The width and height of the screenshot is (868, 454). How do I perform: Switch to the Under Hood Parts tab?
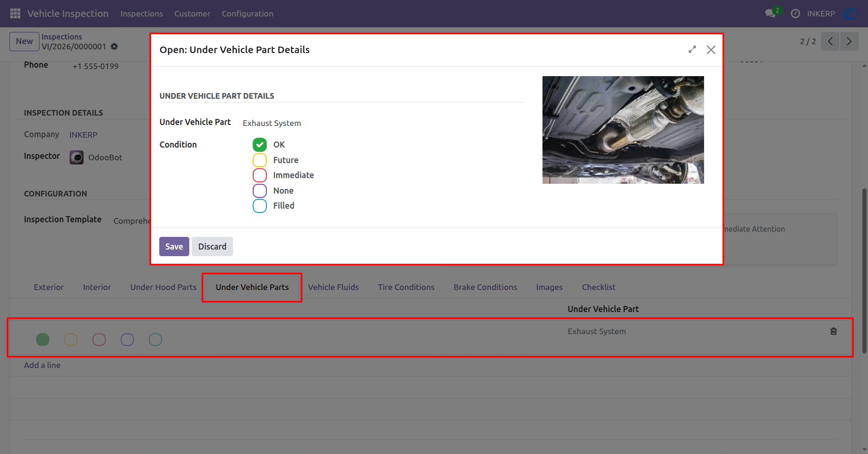pyautogui.click(x=163, y=287)
